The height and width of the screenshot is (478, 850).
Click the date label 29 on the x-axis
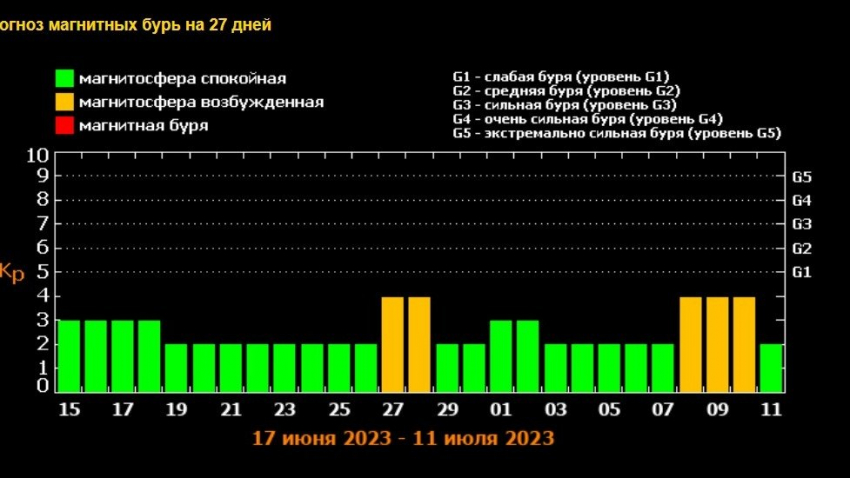[x=447, y=409]
